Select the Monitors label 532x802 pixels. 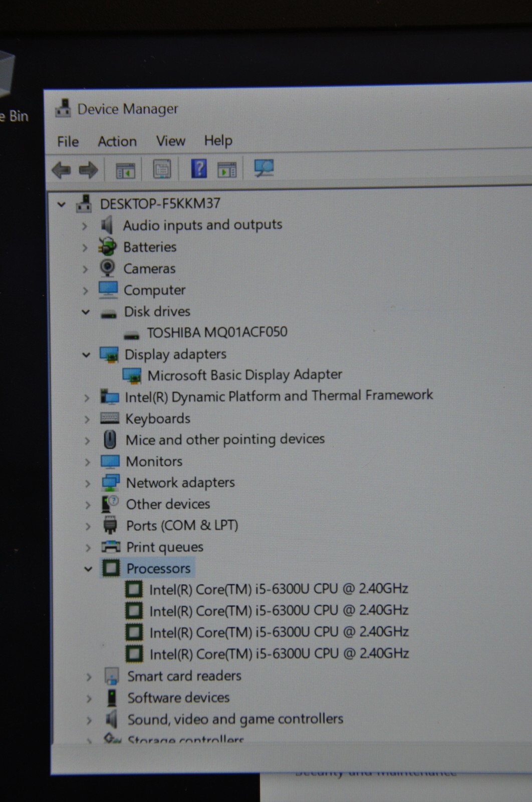[154, 461]
